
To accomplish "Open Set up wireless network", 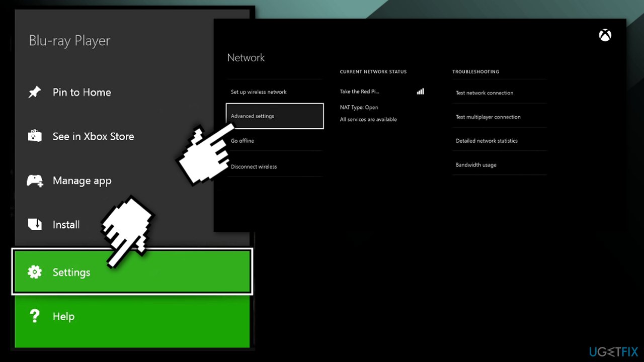I will click(x=259, y=92).
